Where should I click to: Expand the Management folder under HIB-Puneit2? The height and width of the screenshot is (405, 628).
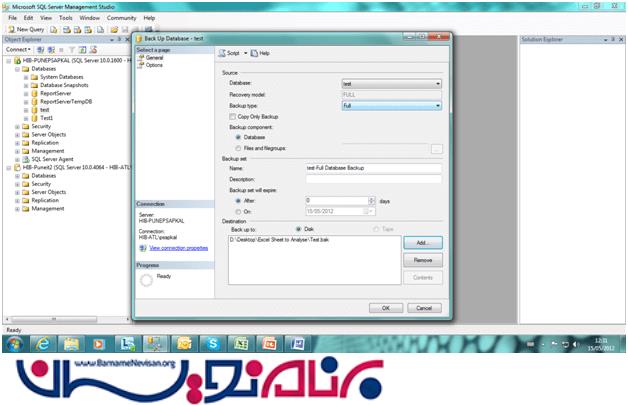pos(18,209)
